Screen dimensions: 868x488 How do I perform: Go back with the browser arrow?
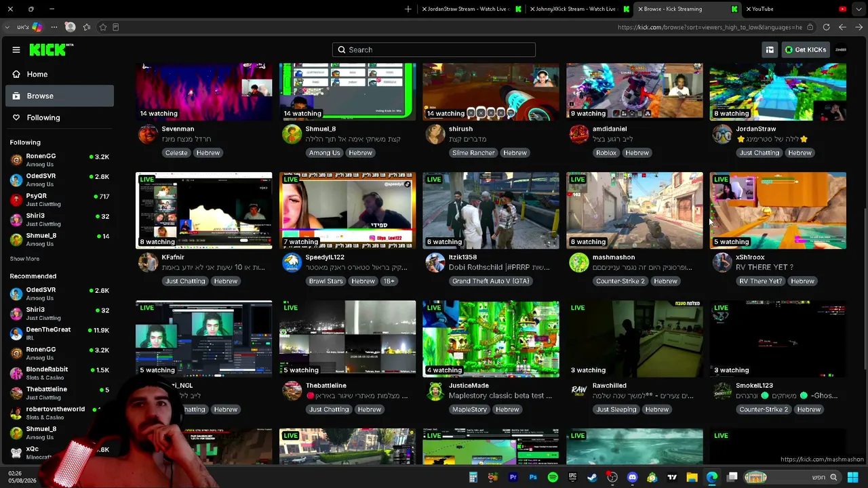click(x=859, y=27)
